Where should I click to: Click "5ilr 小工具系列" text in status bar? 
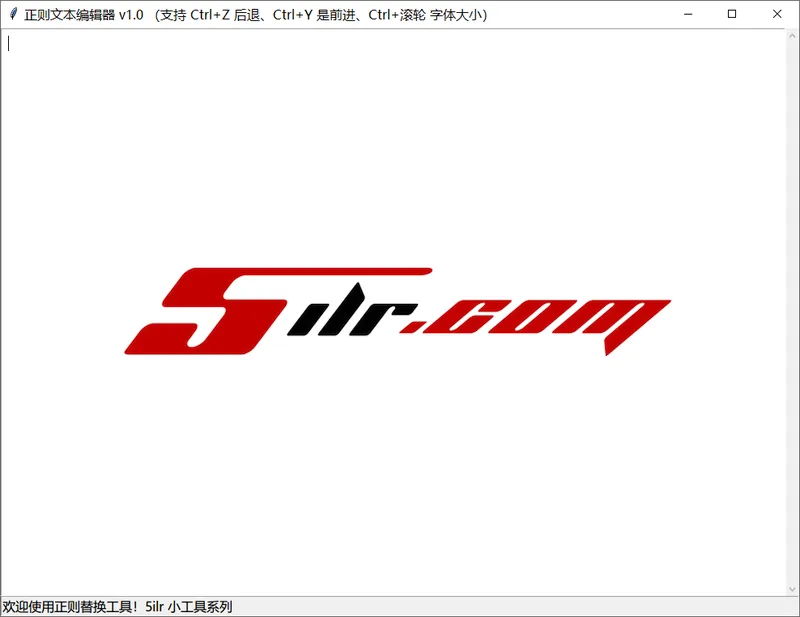188,606
